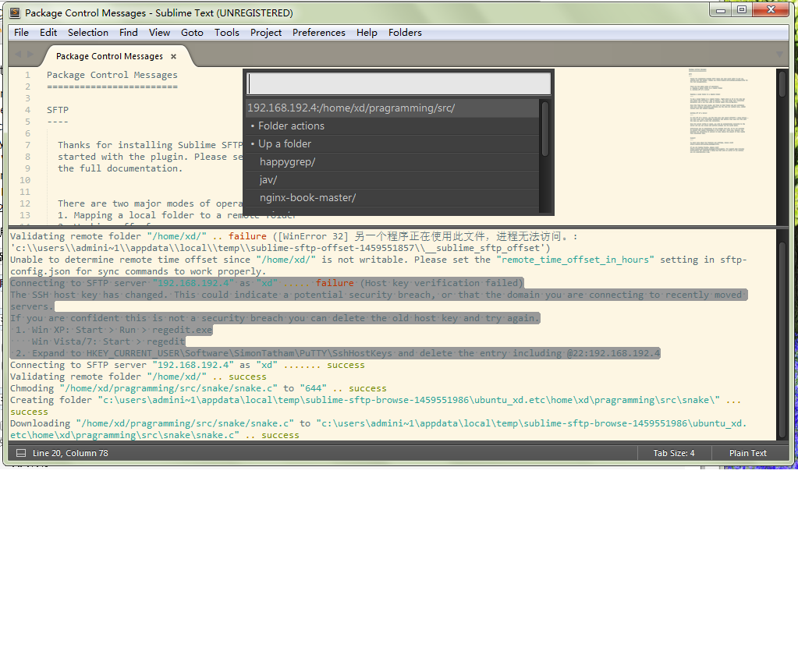Open the View menu
Viewport: 798px width, 672px height.
click(x=159, y=33)
